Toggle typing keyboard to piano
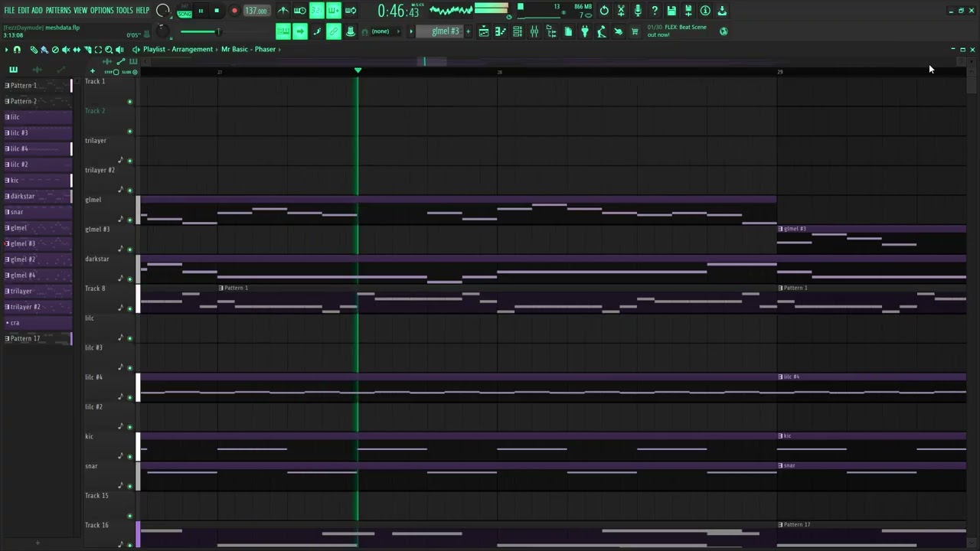Screen dimensions: 980x551 click(283, 31)
